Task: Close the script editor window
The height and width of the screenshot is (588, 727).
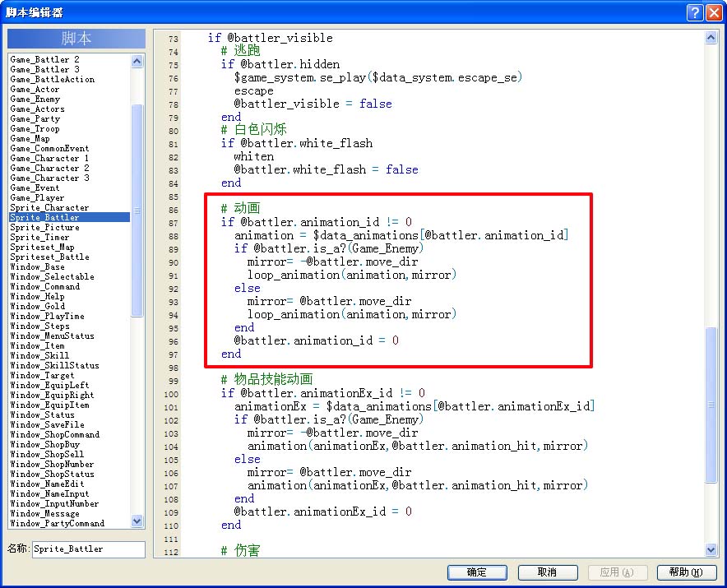Action: (714, 12)
